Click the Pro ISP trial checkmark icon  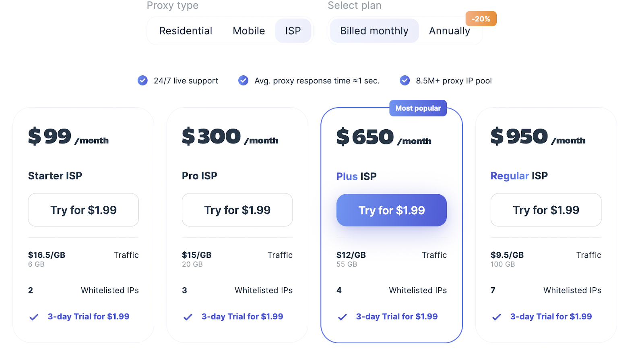coord(188,317)
